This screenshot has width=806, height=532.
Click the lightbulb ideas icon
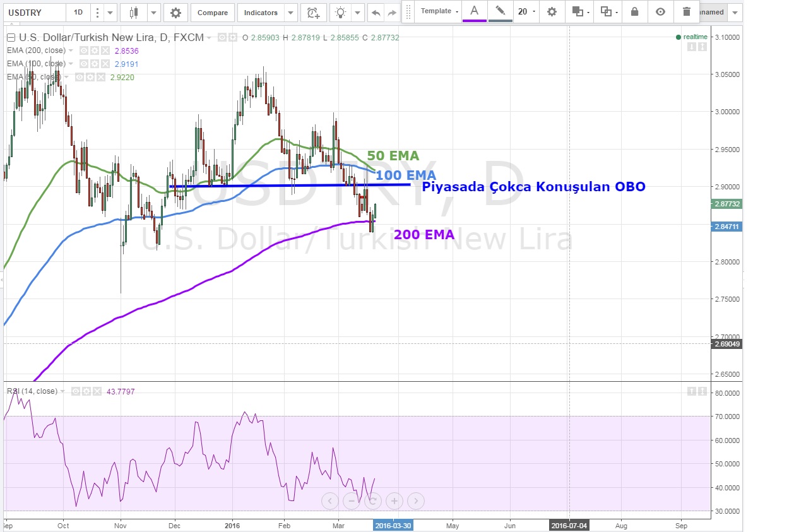(341, 13)
